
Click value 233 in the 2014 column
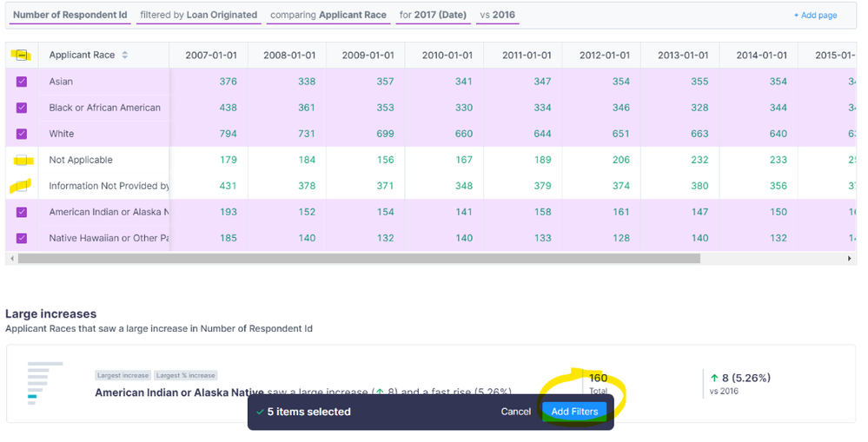pos(779,160)
